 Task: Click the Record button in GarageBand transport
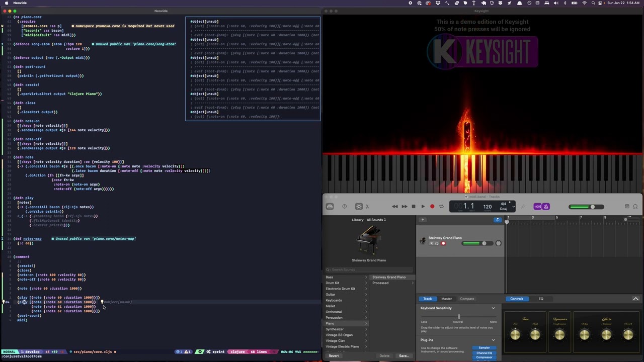coord(432,207)
